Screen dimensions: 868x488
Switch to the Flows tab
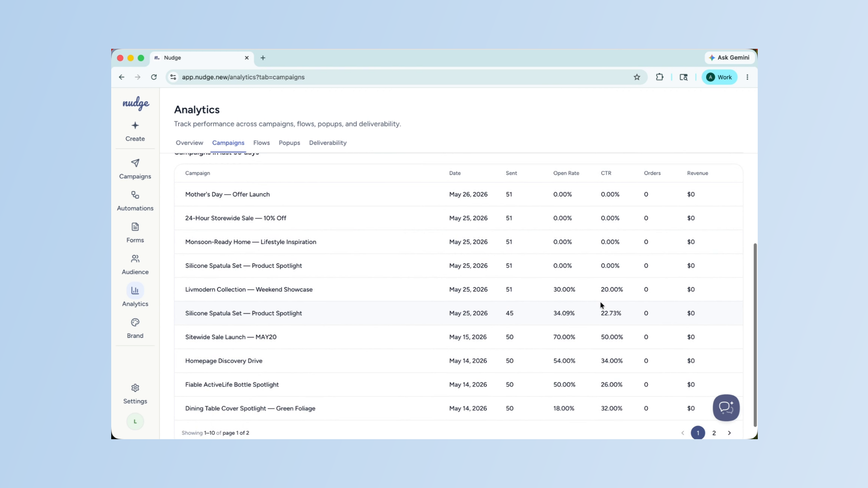coord(261,143)
